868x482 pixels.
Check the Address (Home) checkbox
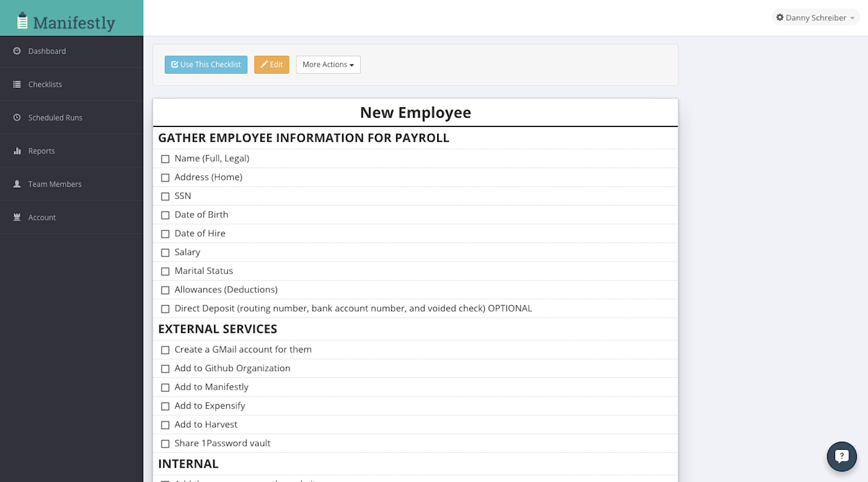[x=165, y=178]
